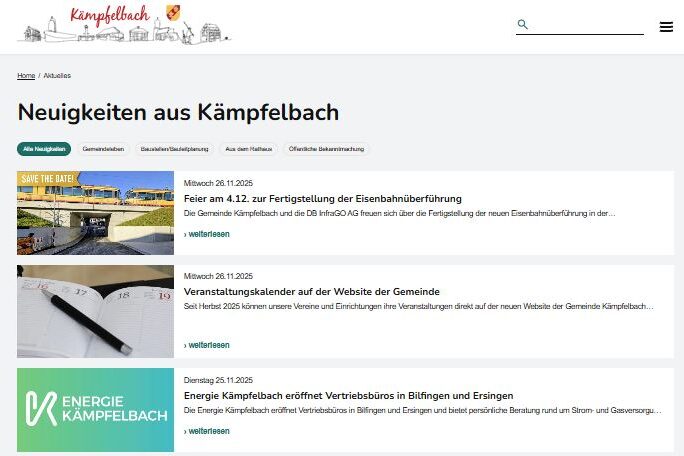Click weiterlesen under Veranstaltungskalender article
This screenshot has height=456, width=684.
tap(207, 345)
